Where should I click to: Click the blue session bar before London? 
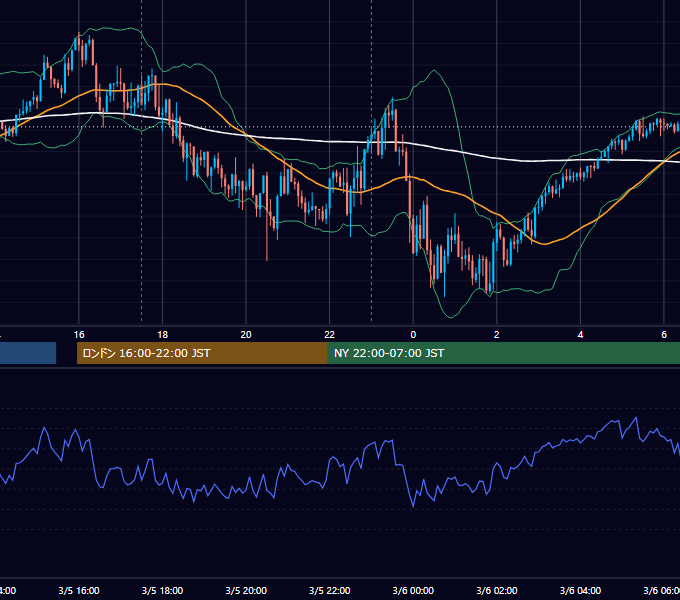coord(28,353)
